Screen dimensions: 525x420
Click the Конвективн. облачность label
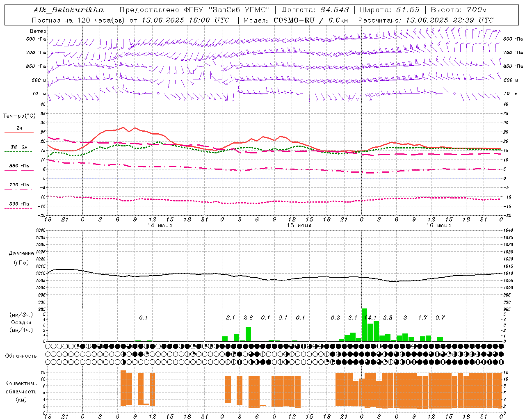(x=21, y=388)
